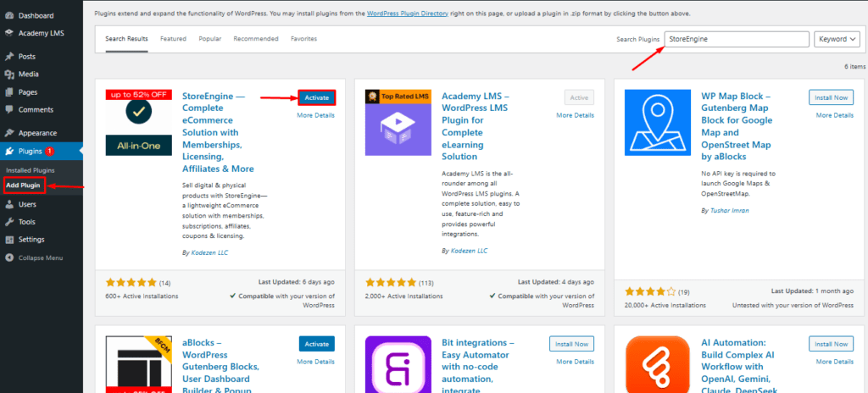868x393 pixels.
Task: Click the Comments bubble icon
Action: [8, 109]
